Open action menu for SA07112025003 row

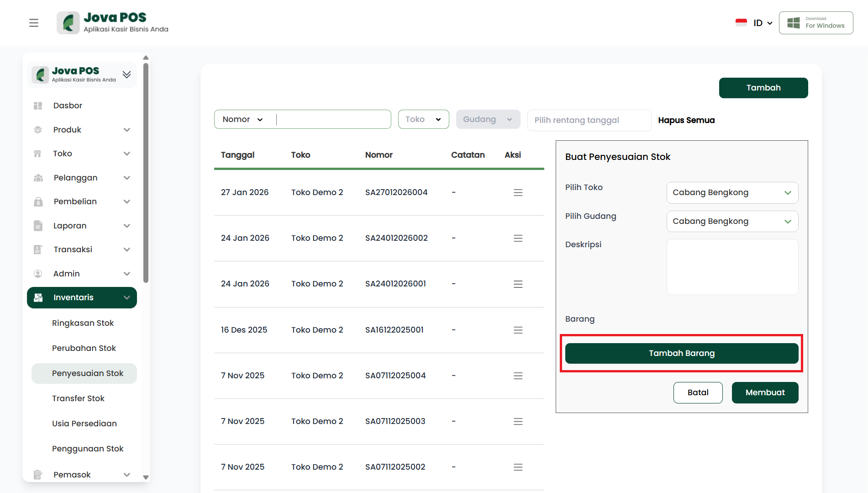coord(518,421)
